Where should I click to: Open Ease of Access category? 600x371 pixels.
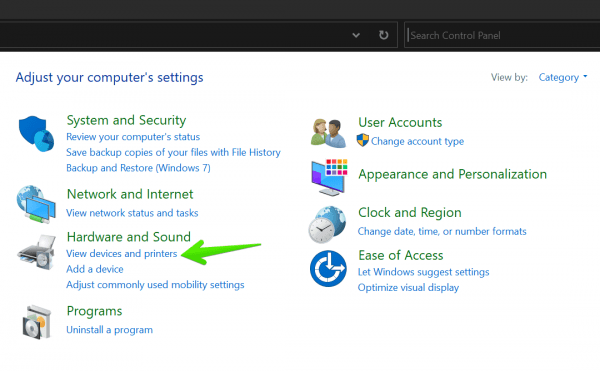401,255
